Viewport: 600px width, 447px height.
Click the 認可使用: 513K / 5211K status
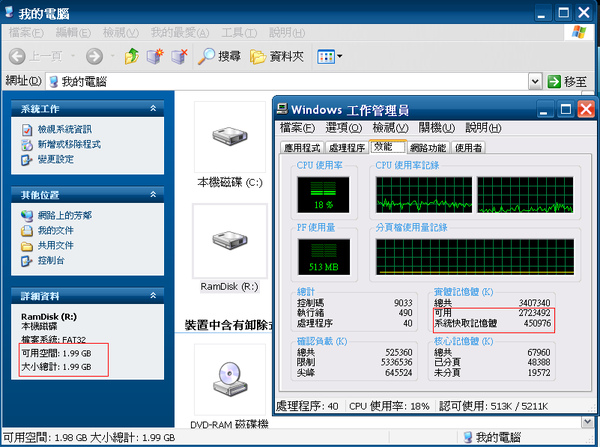(494, 406)
